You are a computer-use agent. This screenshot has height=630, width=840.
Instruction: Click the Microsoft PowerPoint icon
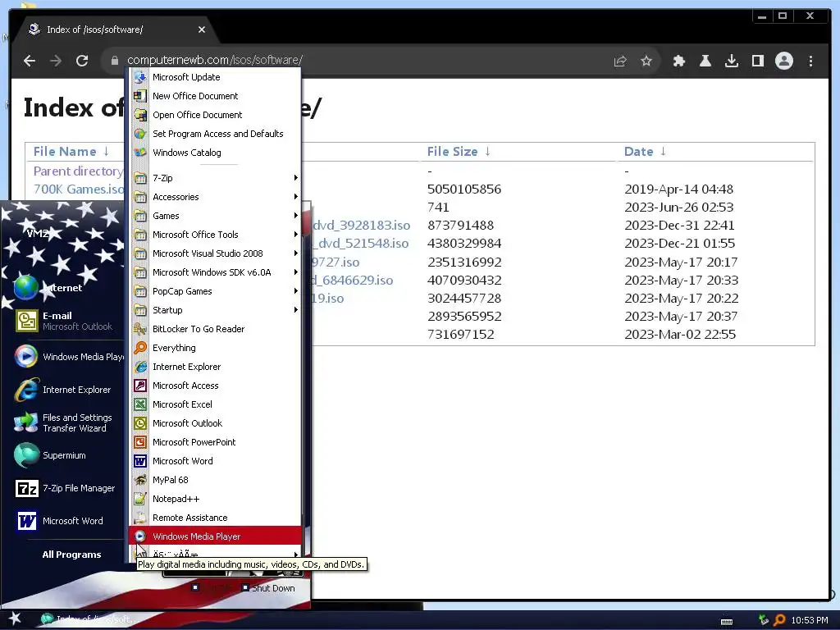click(139, 442)
